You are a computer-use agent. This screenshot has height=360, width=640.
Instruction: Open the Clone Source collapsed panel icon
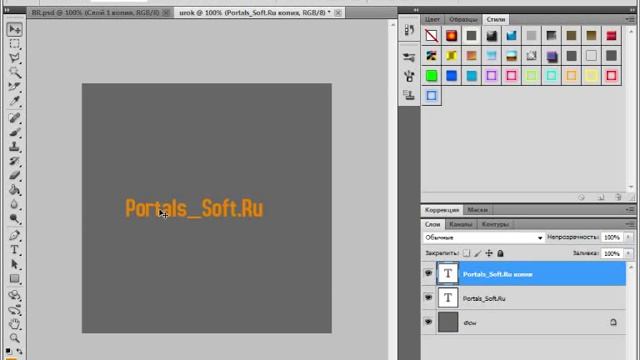point(409,96)
